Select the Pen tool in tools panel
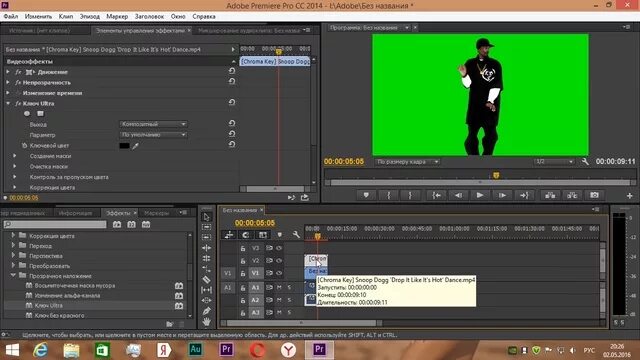The image size is (640, 360). (207, 311)
